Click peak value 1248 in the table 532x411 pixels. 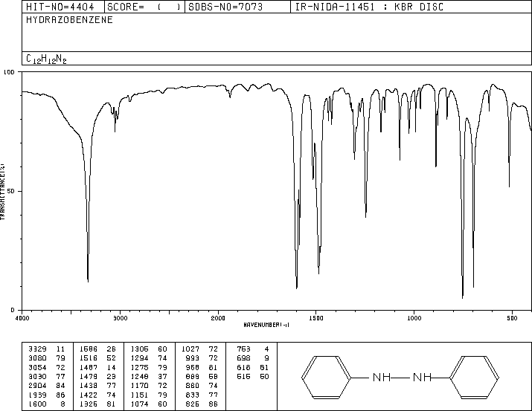139,377
